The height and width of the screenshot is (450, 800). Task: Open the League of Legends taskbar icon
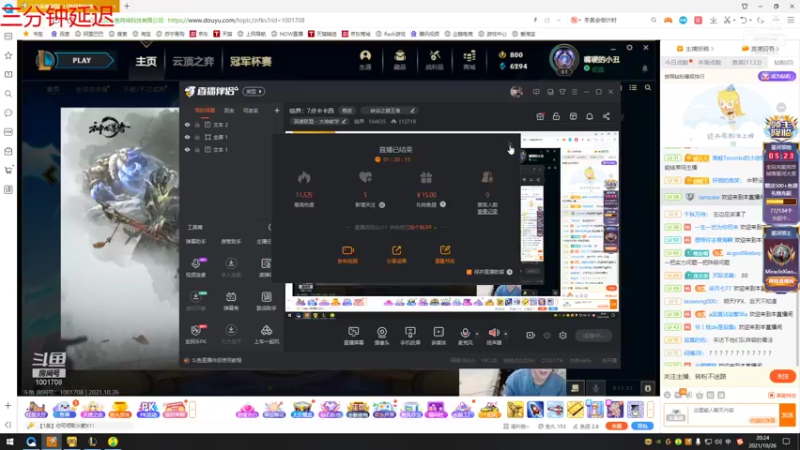click(x=92, y=442)
